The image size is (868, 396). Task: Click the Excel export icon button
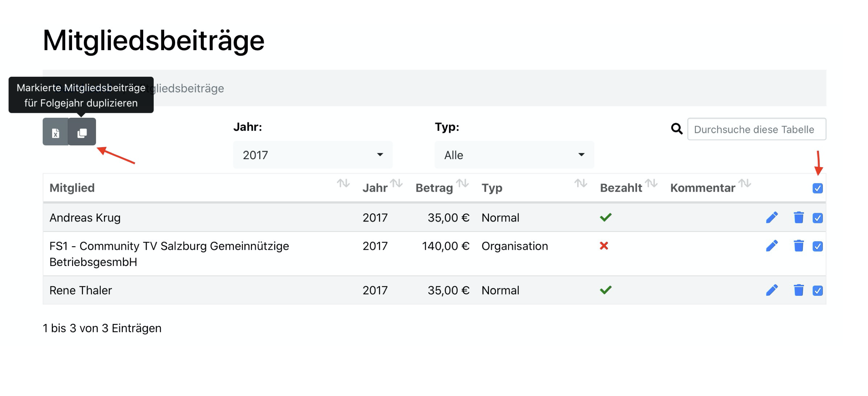(55, 133)
